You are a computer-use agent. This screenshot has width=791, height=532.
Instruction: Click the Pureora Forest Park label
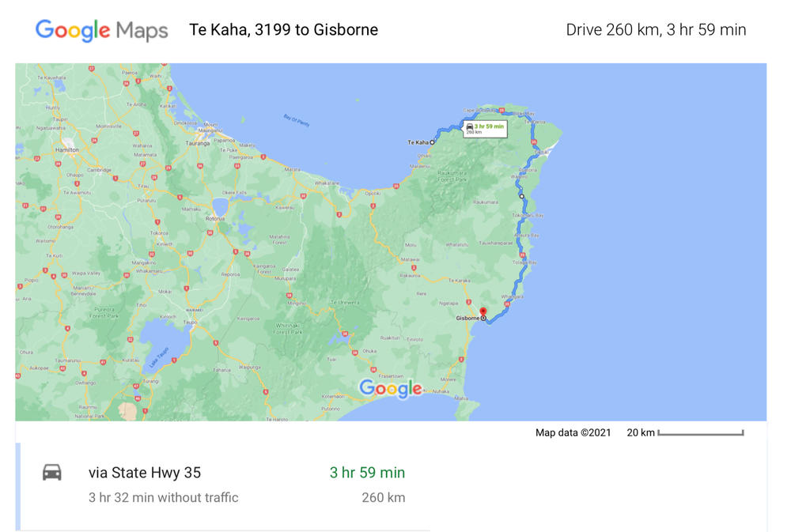(104, 313)
